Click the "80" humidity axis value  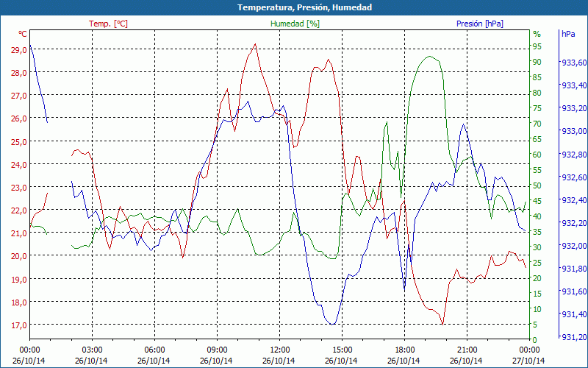[537, 93]
